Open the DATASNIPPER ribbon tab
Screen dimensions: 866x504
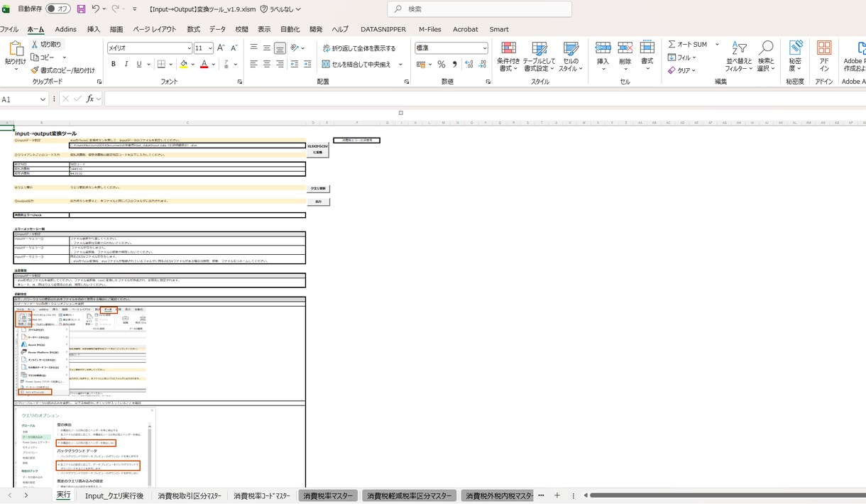pyautogui.click(x=383, y=29)
